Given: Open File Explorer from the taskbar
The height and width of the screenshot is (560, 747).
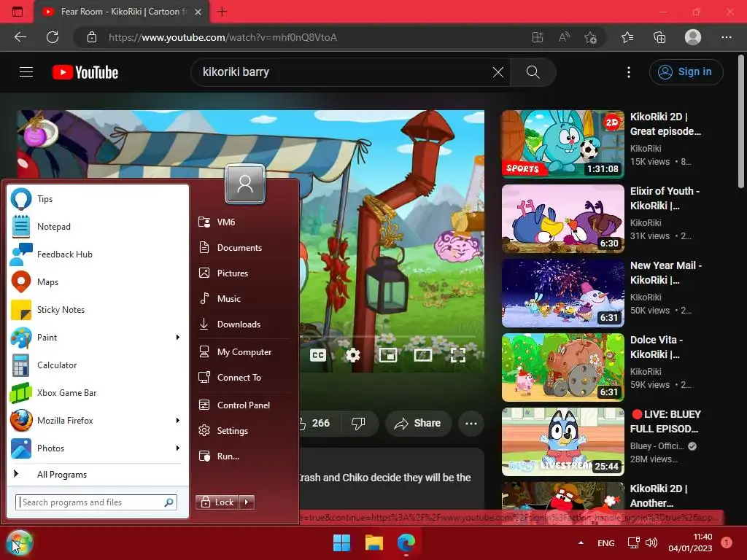Looking at the screenshot, I should point(374,542).
